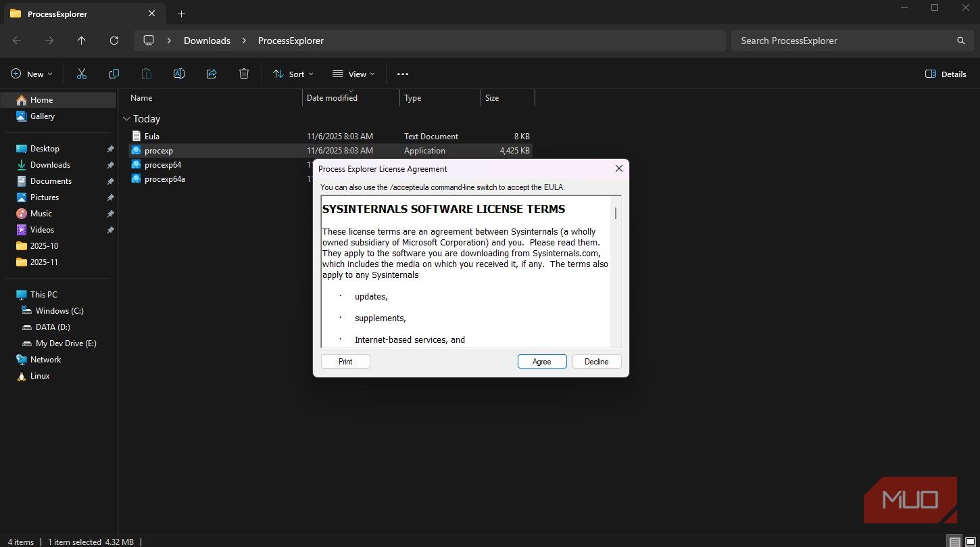Click the Downloads breadcrumb in address bar
Screen dimensions: 980x547
(x=207, y=41)
